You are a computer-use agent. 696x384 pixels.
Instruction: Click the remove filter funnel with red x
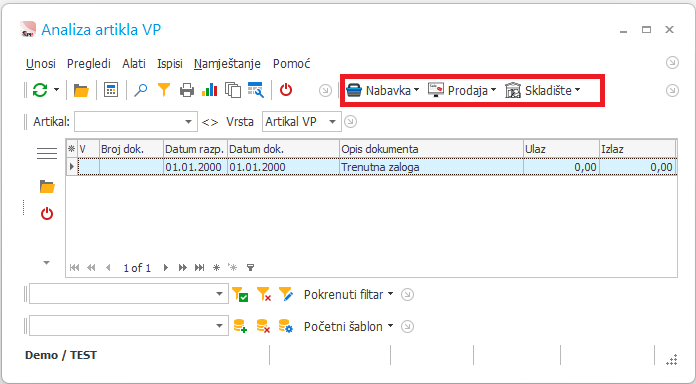(264, 294)
